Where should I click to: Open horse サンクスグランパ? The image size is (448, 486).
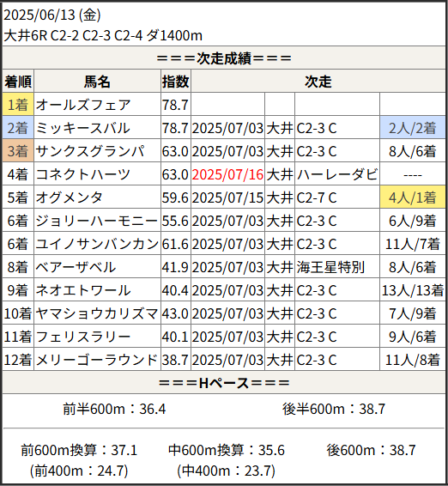tap(90, 151)
